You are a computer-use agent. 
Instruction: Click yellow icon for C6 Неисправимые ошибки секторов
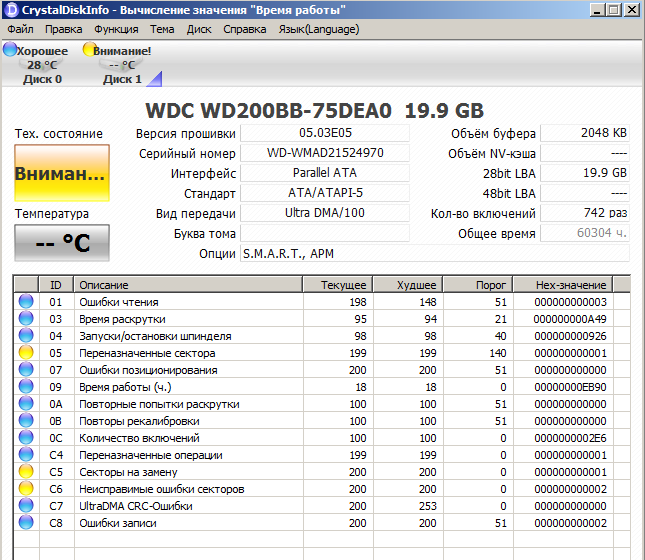26,488
